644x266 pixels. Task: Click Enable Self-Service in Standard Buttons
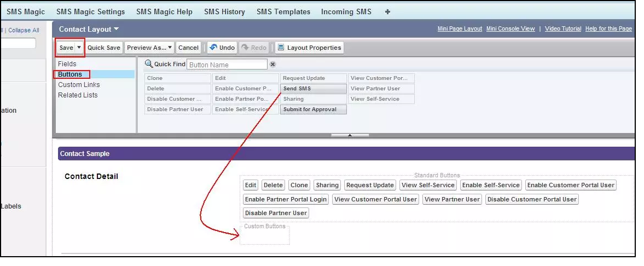click(x=491, y=185)
